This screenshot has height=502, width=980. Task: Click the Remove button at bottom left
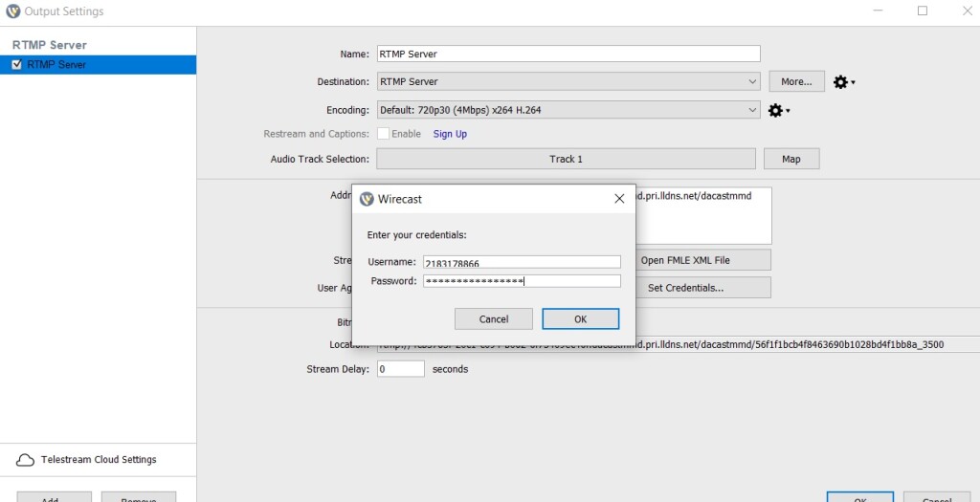tap(139, 497)
